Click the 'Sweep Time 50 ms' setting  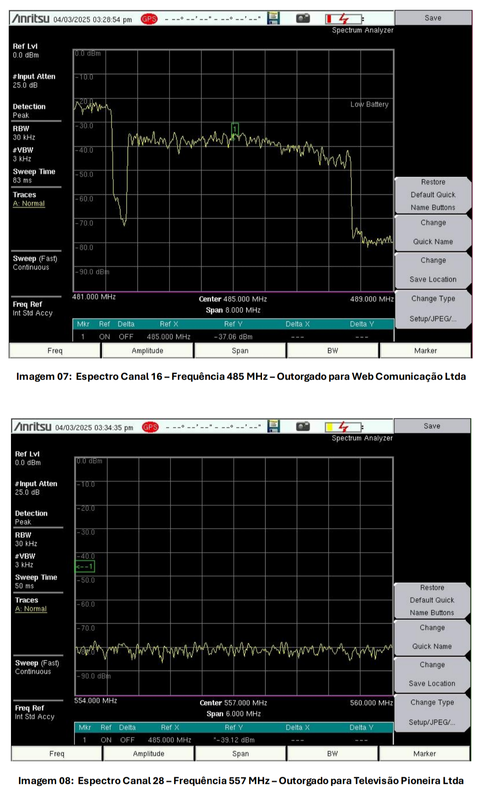pos(36,582)
